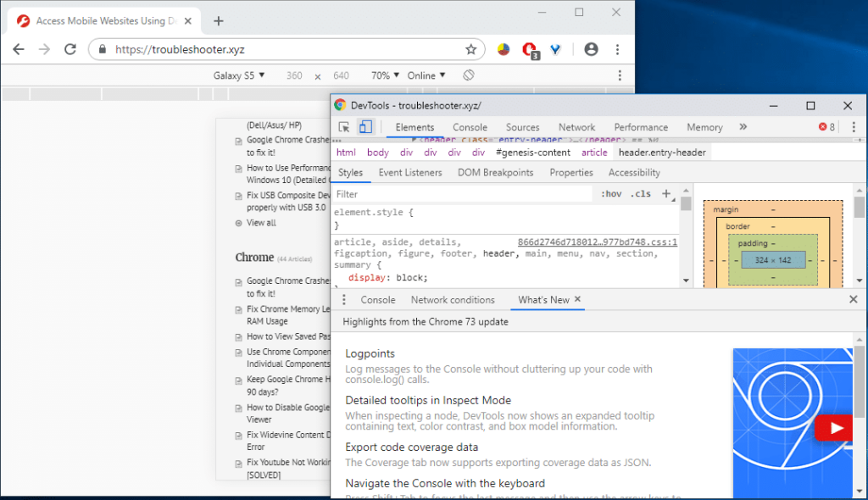Open the Network tab
868x500 pixels.
click(576, 127)
